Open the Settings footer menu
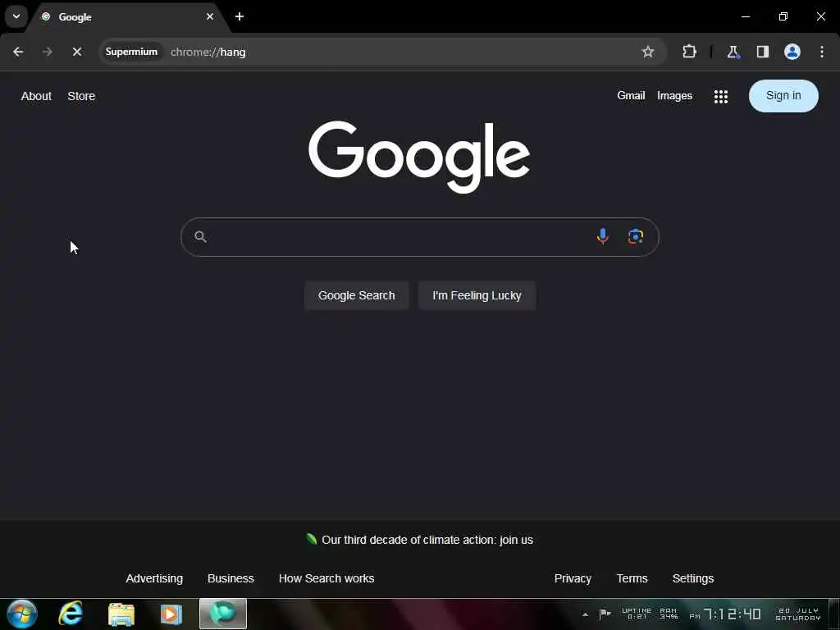The image size is (840, 630). coord(692,578)
